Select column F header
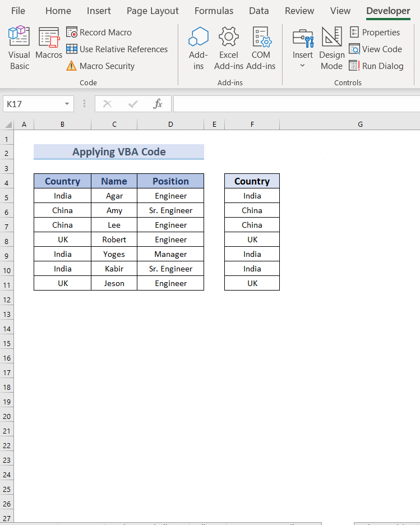 (x=252, y=124)
